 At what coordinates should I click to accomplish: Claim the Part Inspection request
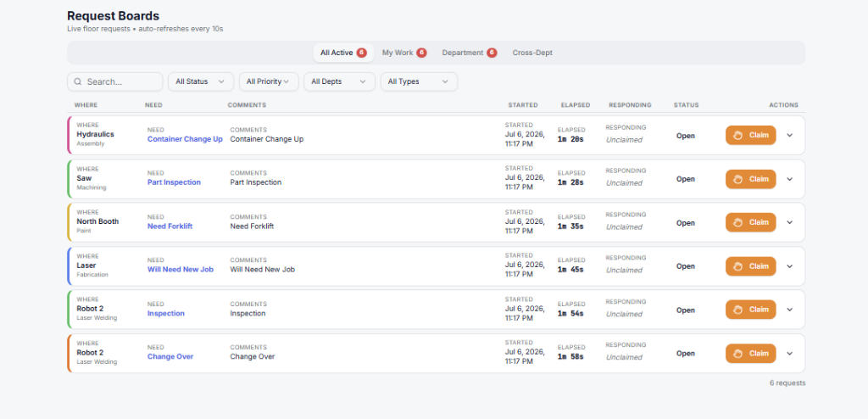[751, 179]
